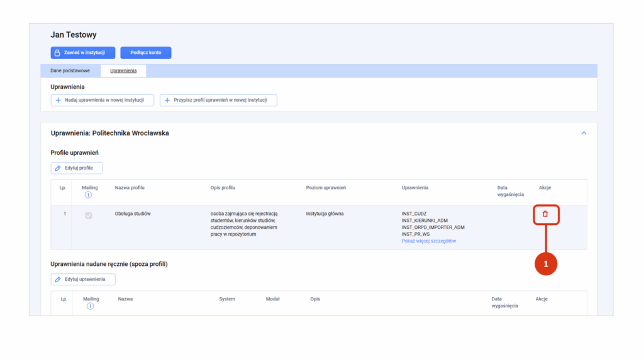The image size is (644, 362).
Task: Click Nazwa column header in manual permissions table
Action: pos(125,299)
